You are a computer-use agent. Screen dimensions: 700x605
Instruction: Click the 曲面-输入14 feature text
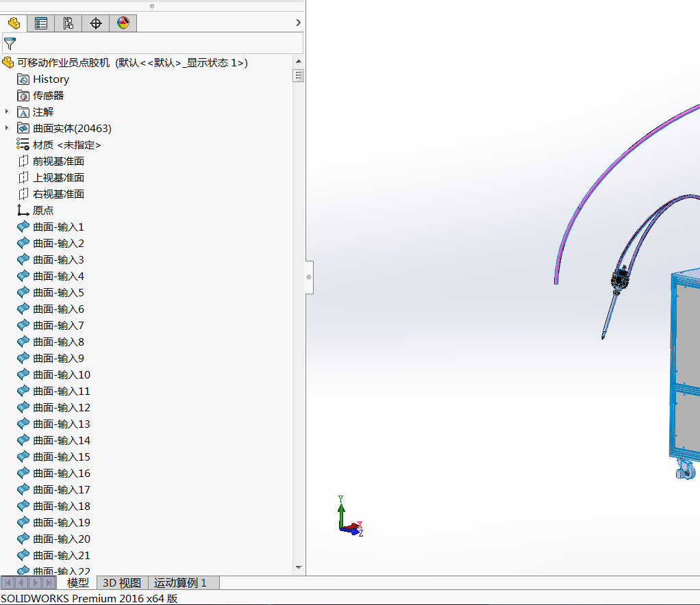pyautogui.click(x=62, y=440)
